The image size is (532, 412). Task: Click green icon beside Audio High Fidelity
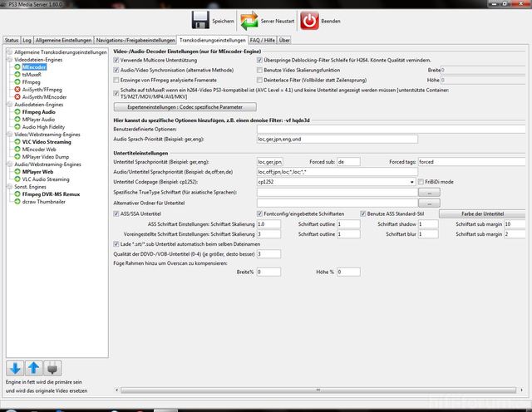[17, 126]
